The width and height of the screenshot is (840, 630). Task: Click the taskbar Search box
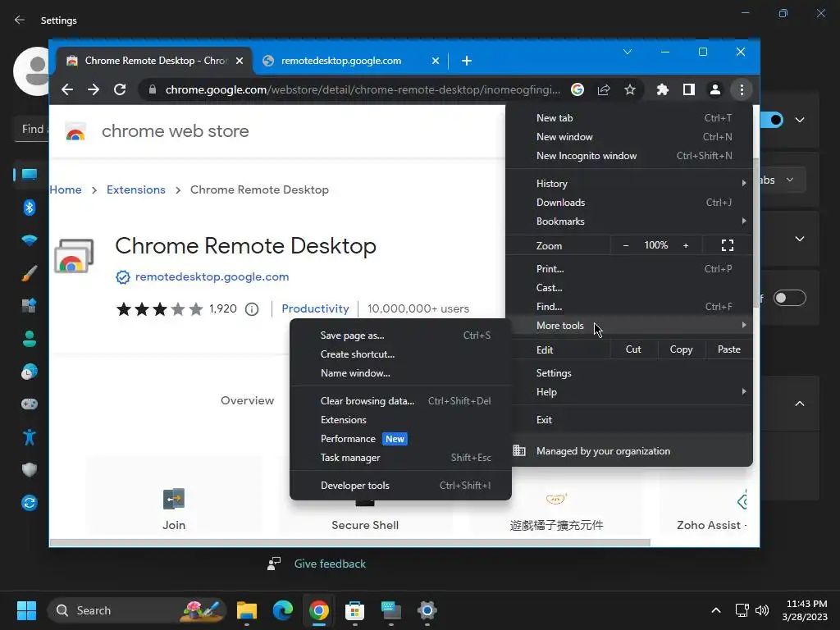pyautogui.click(x=137, y=610)
